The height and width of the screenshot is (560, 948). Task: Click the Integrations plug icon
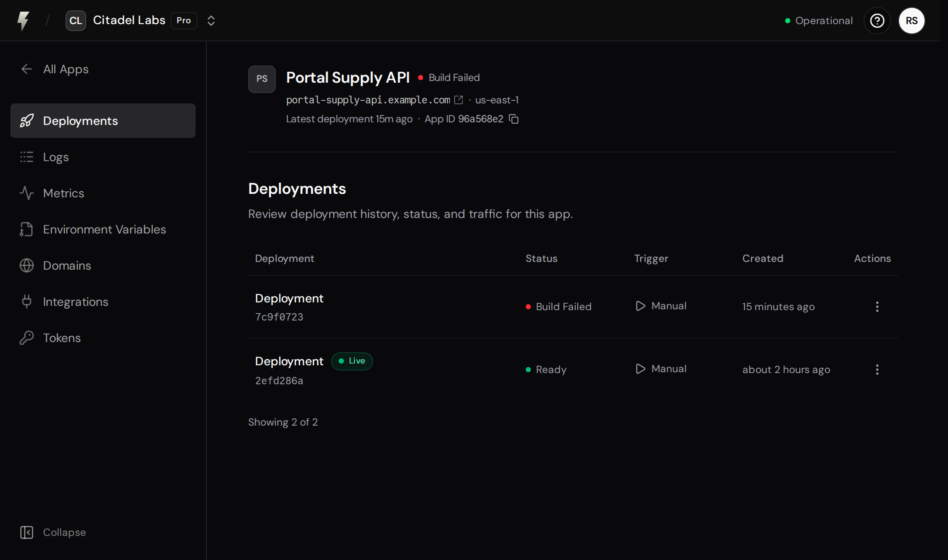27,302
